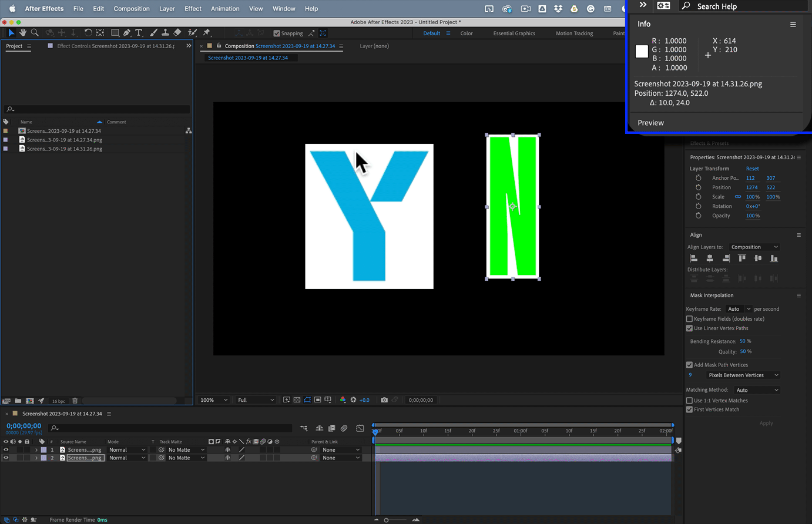Select the Pen tool
Screen dimensions: 812x524
pyautogui.click(x=127, y=33)
